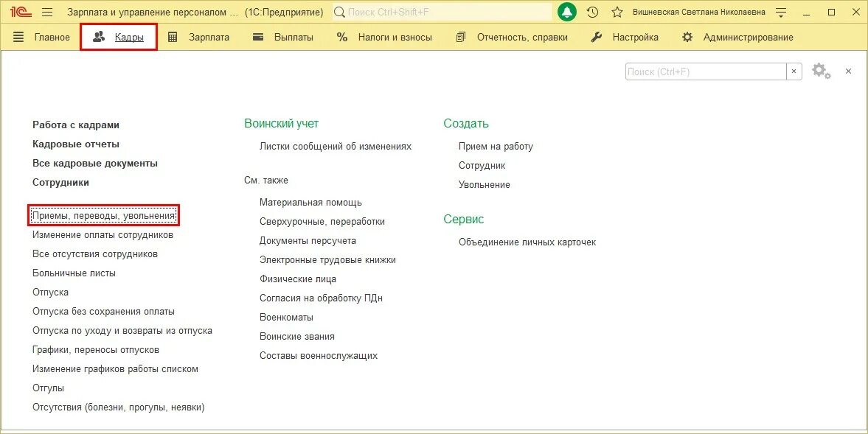868x434 pixels.
Task: Open Кадровые отчеты
Action: point(76,144)
